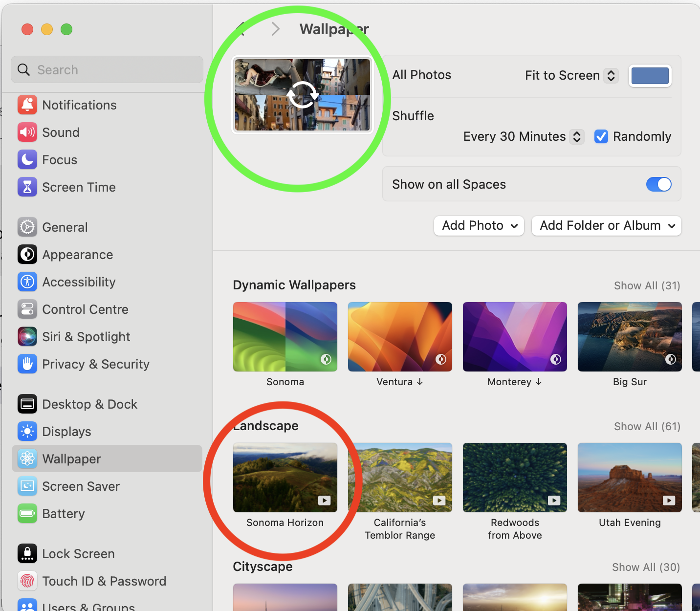
Task: Click the Screen Time hourglass icon
Action: [x=27, y=187]
